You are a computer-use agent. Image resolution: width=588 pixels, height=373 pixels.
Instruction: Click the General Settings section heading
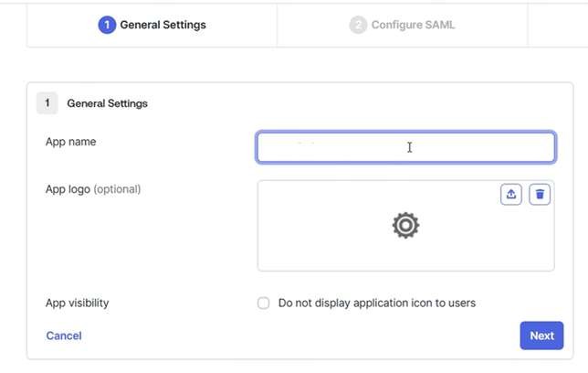107,103
